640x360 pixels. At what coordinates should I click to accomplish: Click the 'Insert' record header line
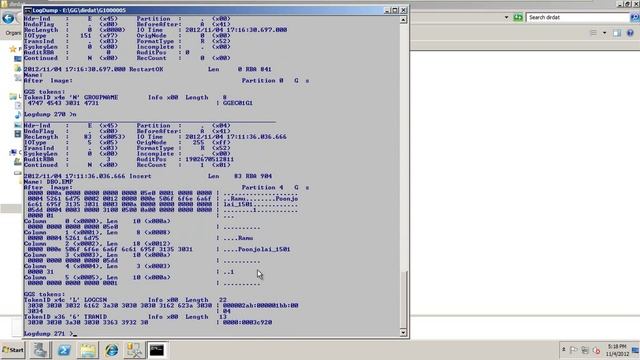148,176
